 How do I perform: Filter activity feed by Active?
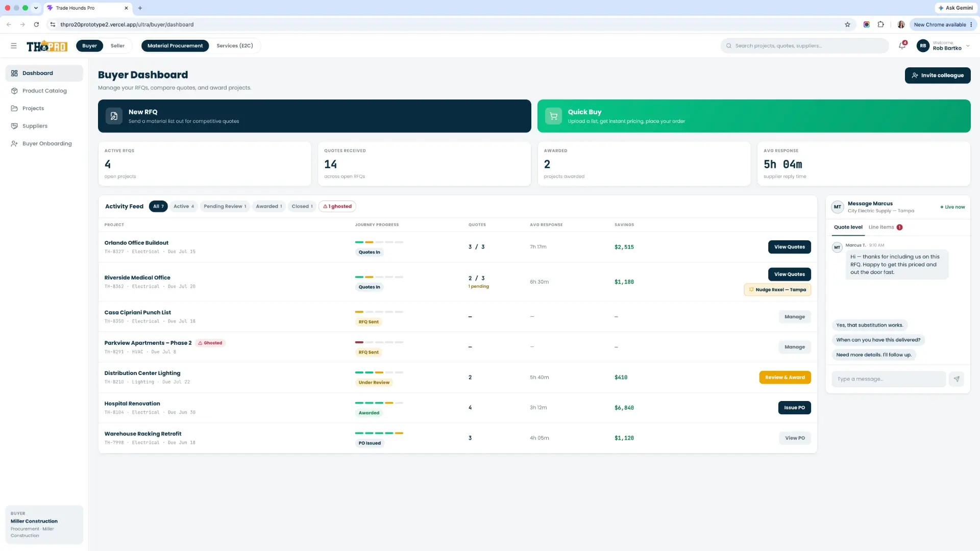coord(184,207)
